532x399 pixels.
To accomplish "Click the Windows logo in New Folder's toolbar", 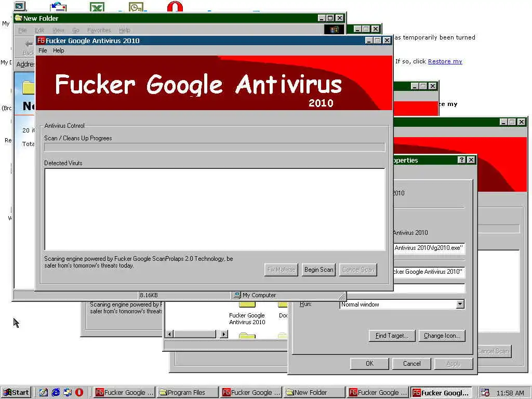I will point(334,30).
